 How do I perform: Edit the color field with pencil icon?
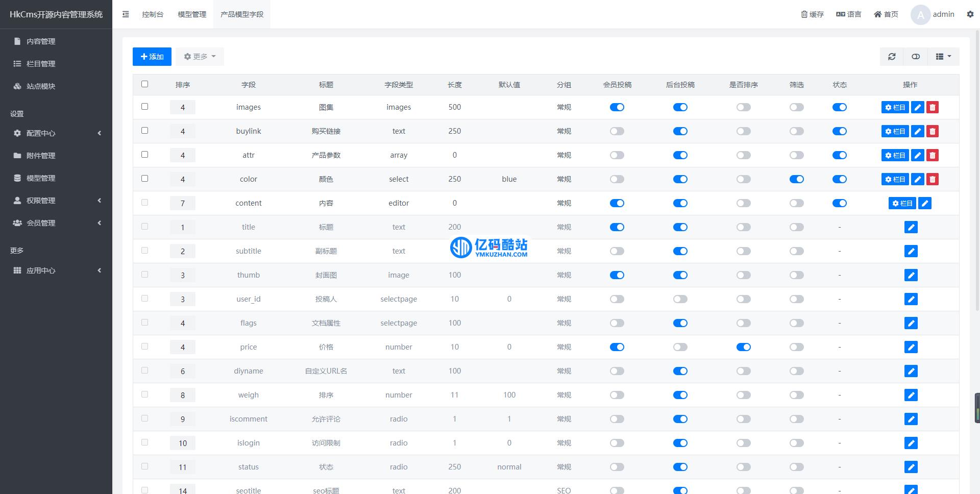click(918, 179)
